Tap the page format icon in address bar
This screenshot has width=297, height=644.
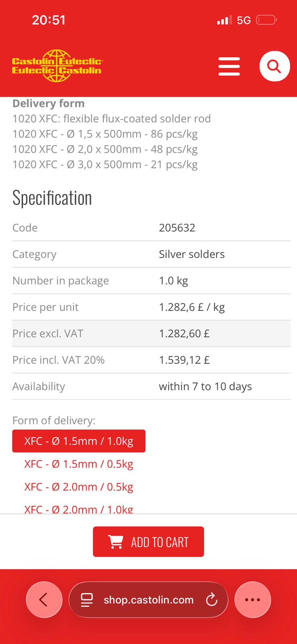(87, 600)
